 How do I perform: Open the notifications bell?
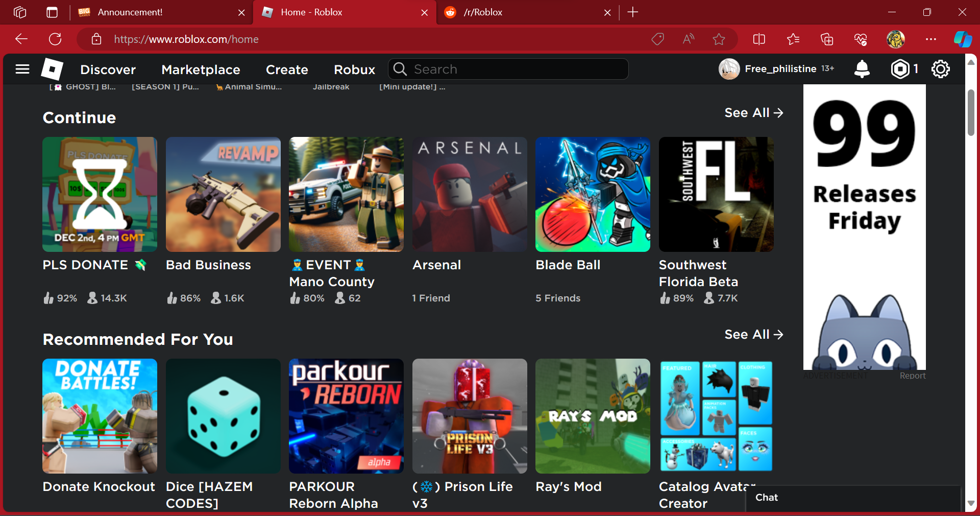click(862, 69)
